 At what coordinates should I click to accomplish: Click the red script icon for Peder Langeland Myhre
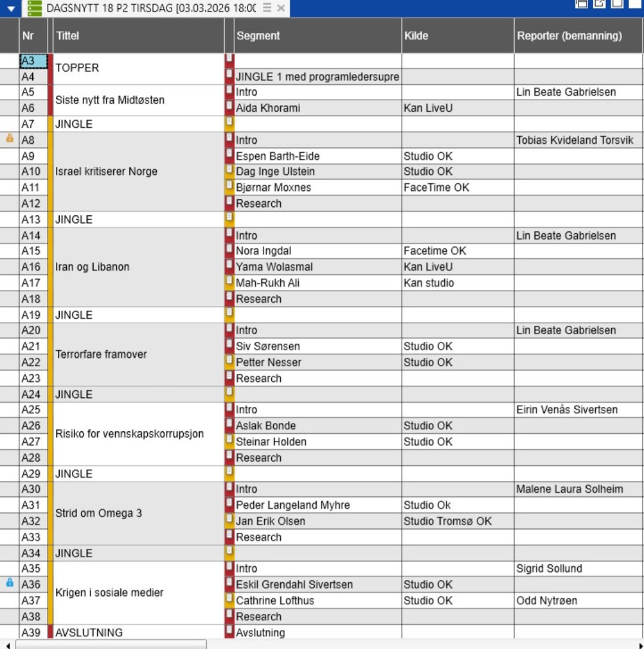click(x=229, y=503)
